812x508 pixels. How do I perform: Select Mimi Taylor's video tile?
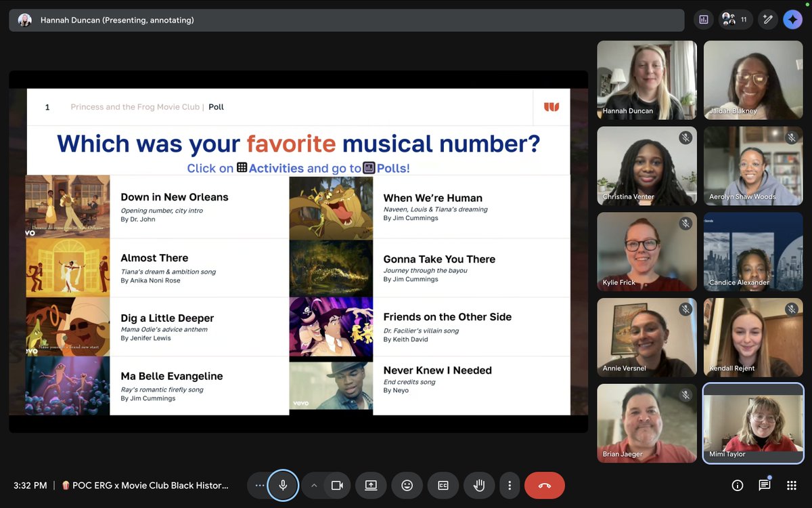[x=753, y=423]
